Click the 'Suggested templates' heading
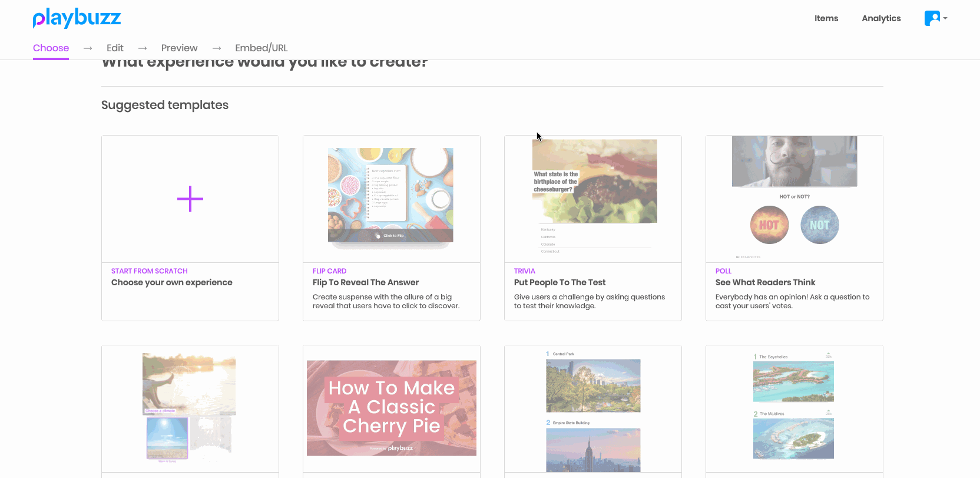This screenshot has height=478, width=980. (165, 105)
